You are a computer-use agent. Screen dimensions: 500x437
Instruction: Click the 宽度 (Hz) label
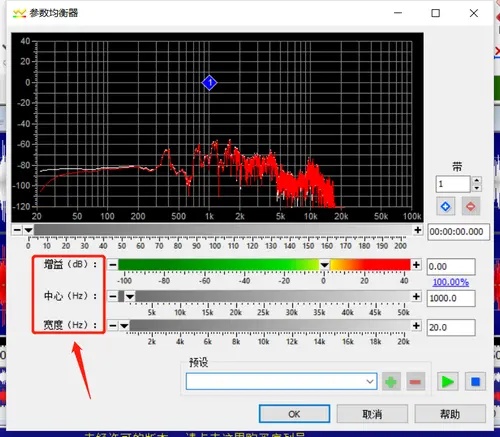click(x=70, y=325)
